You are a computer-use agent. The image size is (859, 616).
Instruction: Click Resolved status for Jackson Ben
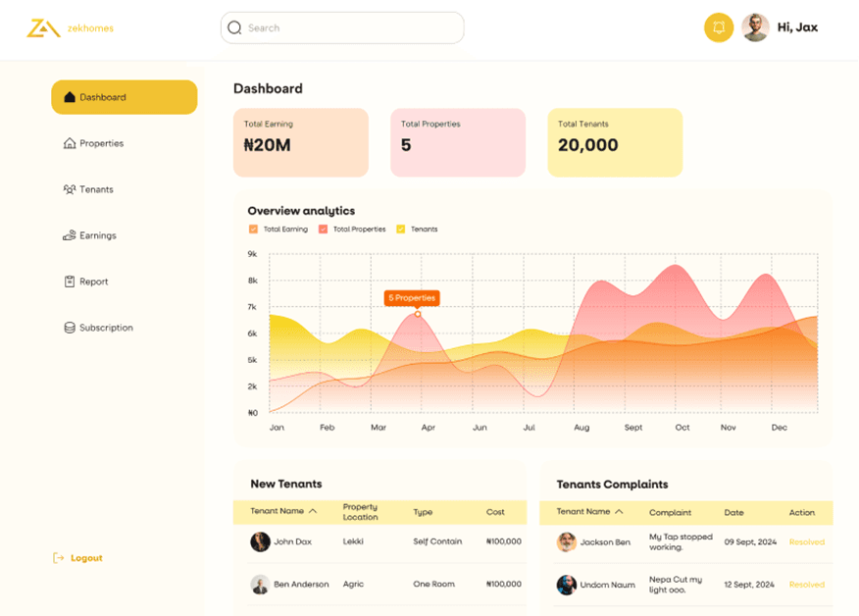coord(806,541)
